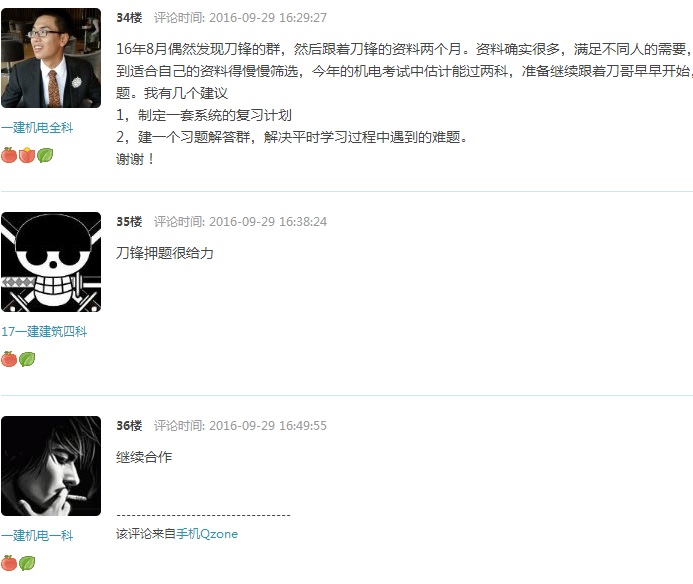693x584 pixels.
Task: Click first red apple badge under 一建机电全科
Action: 9,155
